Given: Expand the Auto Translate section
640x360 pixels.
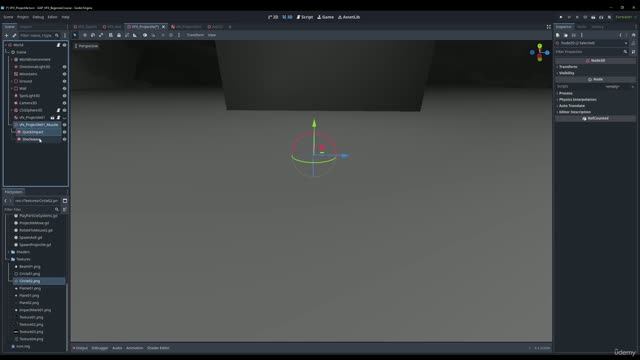Looking at the screenshot, I should [x=571, y=106].
